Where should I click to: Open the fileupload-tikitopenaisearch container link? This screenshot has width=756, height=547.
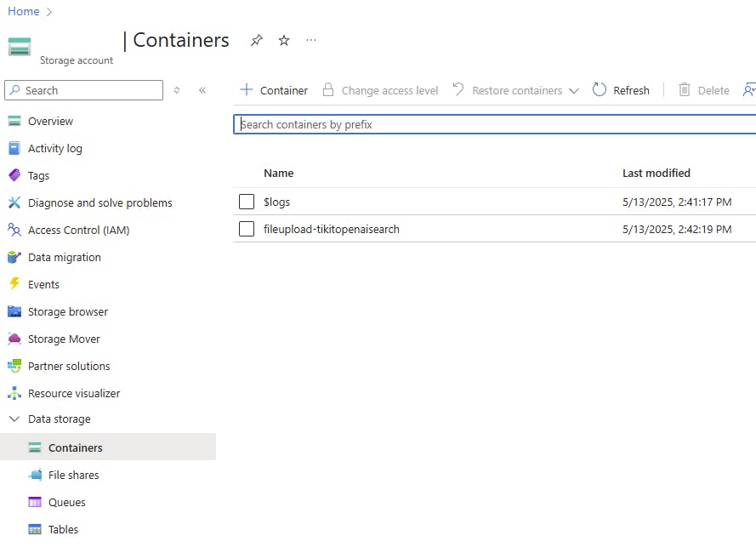pos(332,229)
